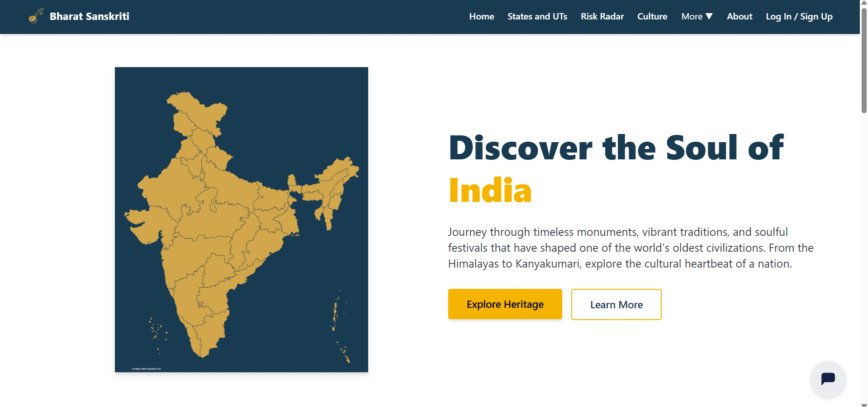Open States and UTs page
The image size is (868, 407).
537,16
